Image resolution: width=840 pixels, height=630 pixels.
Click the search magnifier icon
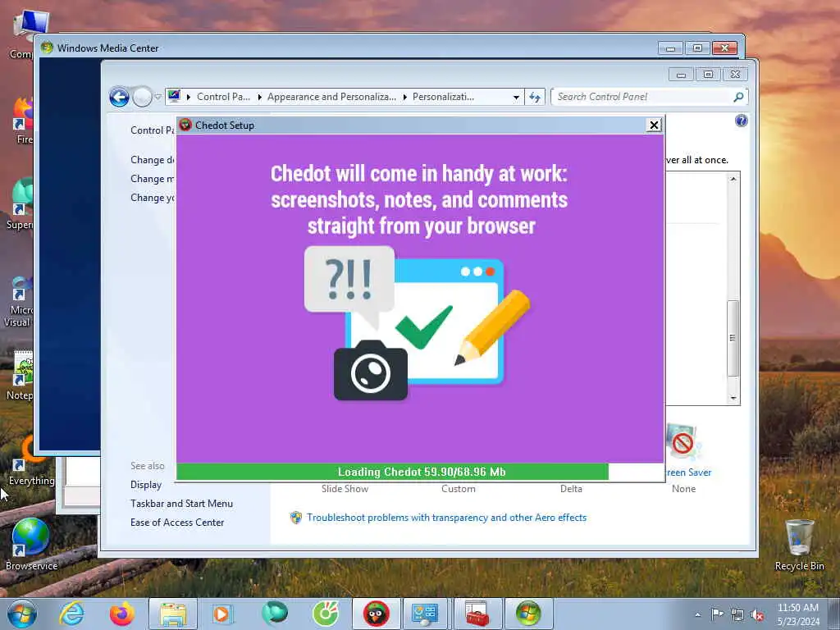tap(739, 97)
